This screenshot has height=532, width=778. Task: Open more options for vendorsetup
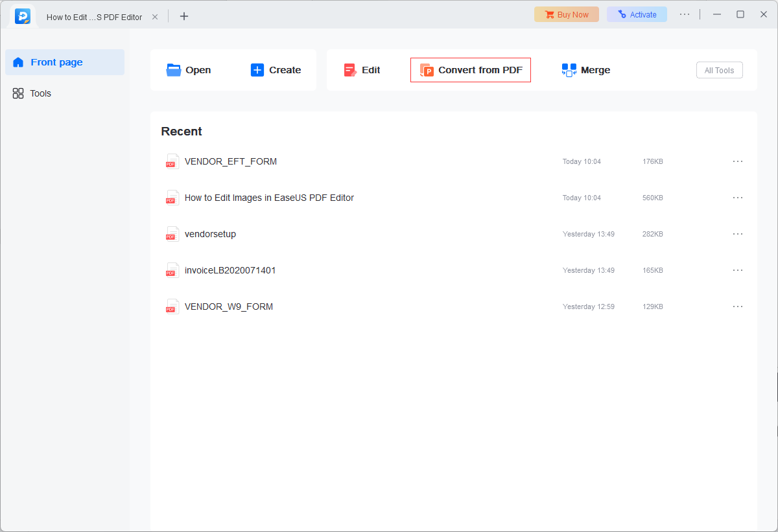tap(738, 234)
